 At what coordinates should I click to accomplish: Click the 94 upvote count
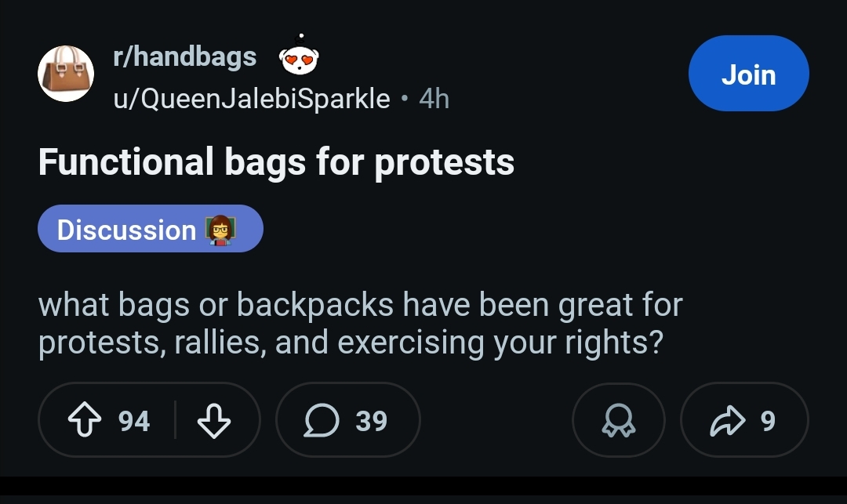pyautogui.click(x=134, y=421)
